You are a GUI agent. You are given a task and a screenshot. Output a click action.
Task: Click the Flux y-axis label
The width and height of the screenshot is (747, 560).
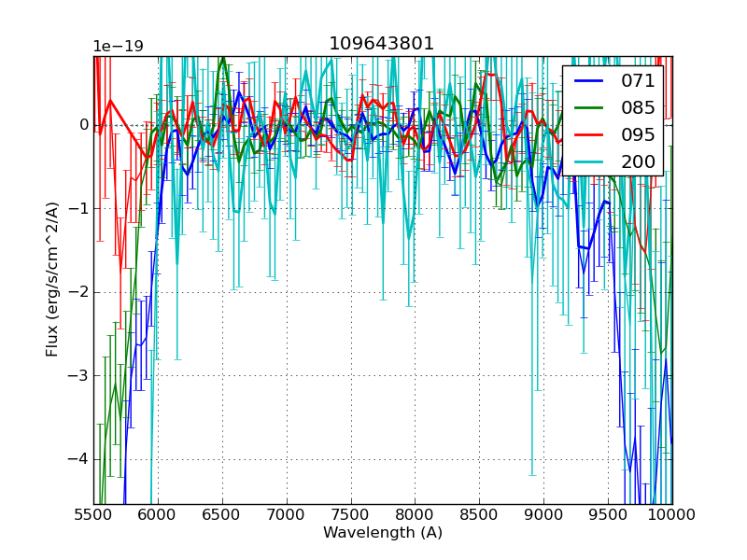(x=52, y=280)
